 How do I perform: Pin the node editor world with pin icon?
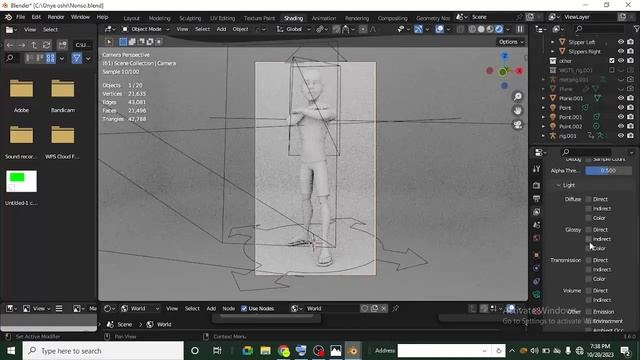point(396,309)
